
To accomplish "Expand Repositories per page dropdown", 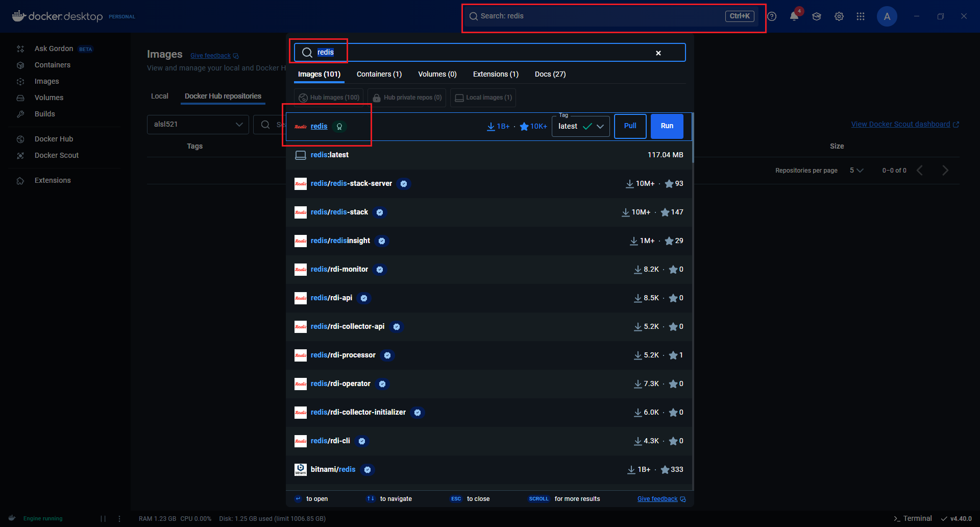I will [856, 170].
